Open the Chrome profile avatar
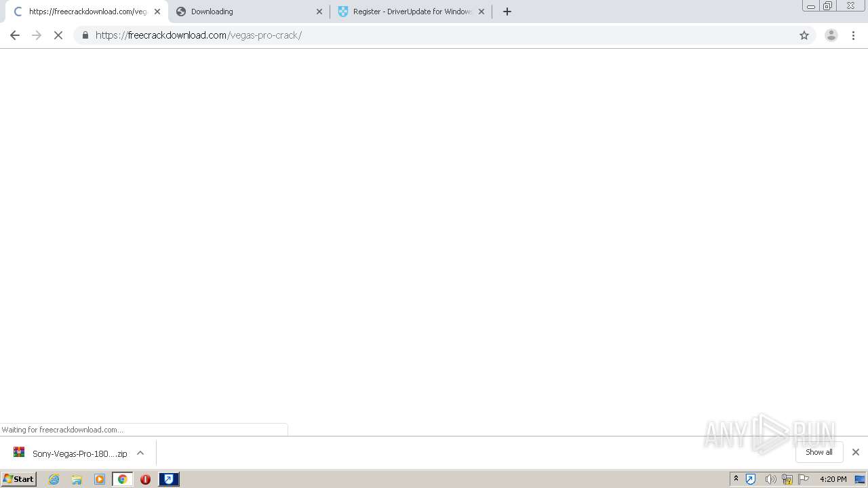 pos(831,35)
